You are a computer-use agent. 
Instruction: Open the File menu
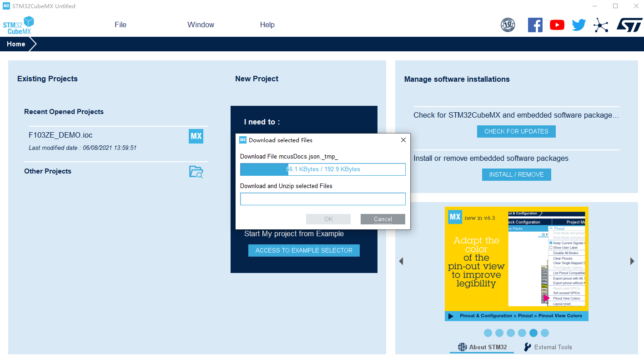(121, 25)
